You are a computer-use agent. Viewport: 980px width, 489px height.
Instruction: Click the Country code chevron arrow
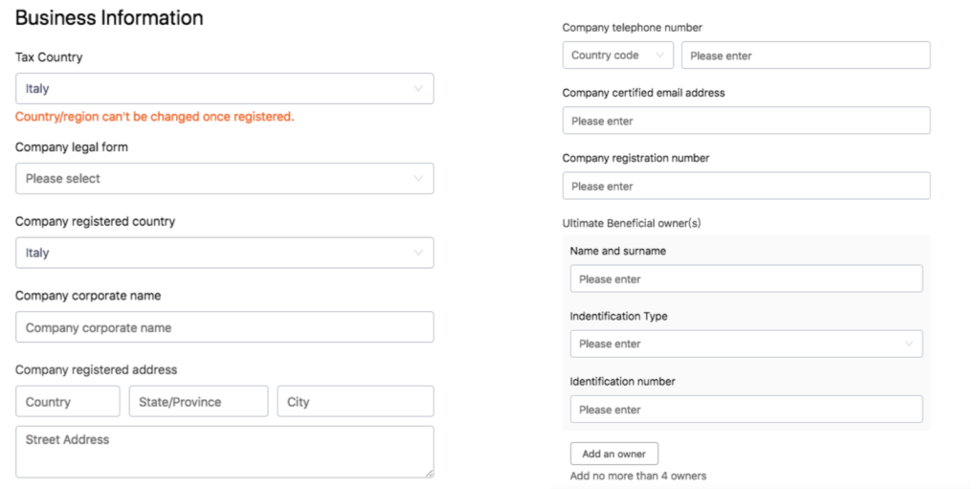pyautogui.click(x=660, y=56)
